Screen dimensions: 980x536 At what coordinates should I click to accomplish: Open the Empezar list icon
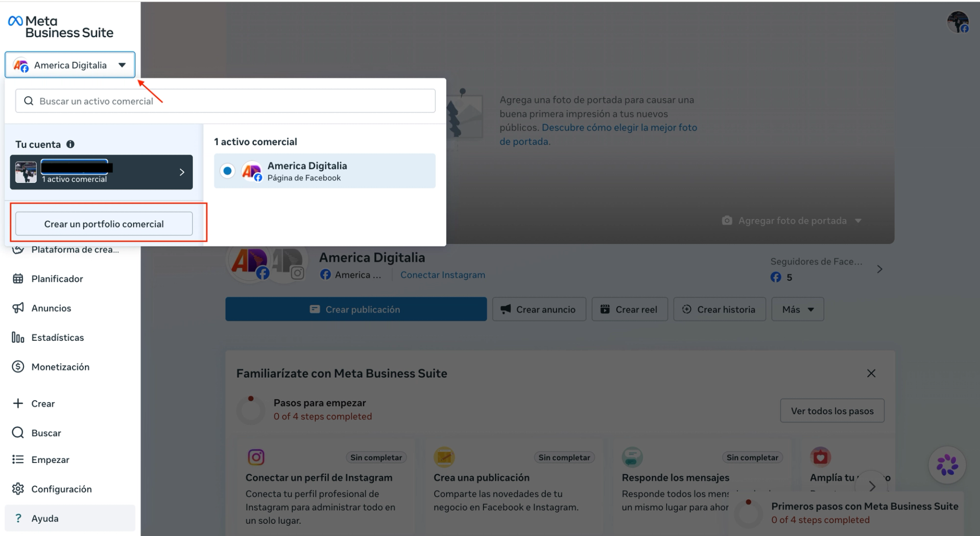tap(18, 459)
